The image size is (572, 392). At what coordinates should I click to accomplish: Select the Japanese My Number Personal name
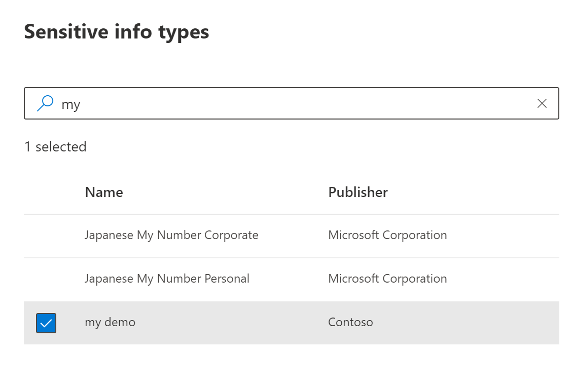pos(167,279)
